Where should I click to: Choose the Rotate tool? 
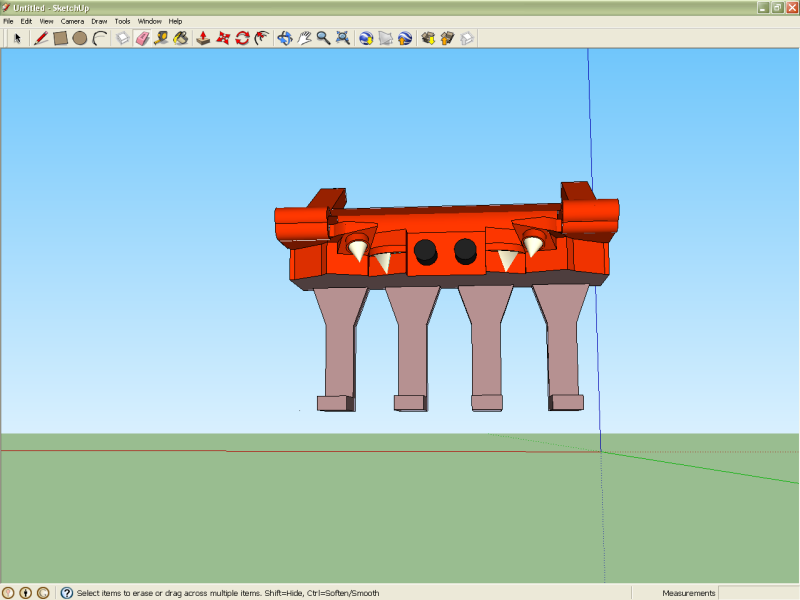[x=242, y=38]
